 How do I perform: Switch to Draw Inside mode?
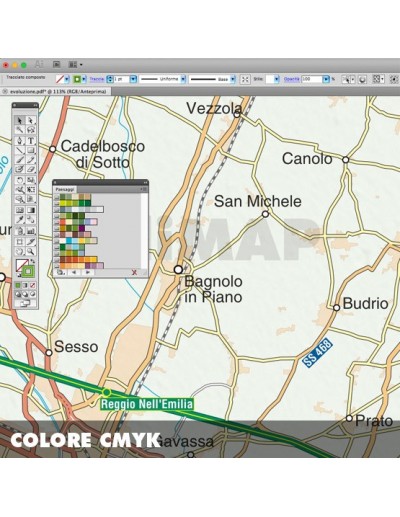coord(33,294)
